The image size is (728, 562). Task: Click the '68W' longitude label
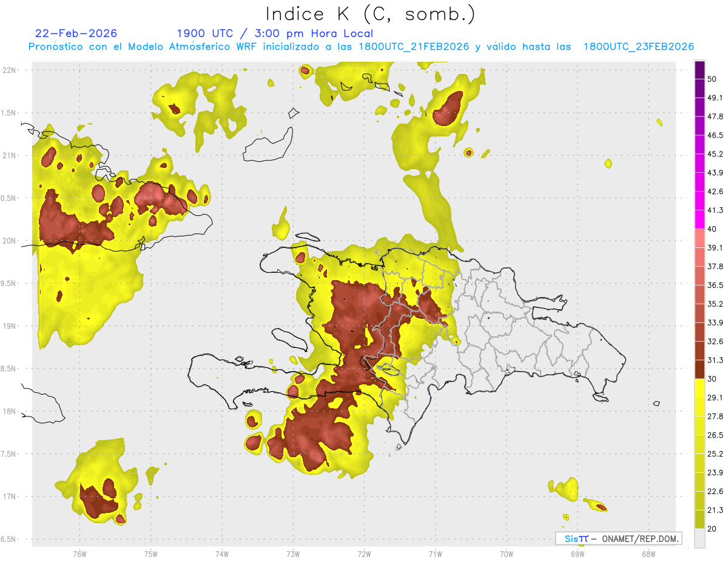(x=649, y=554)
